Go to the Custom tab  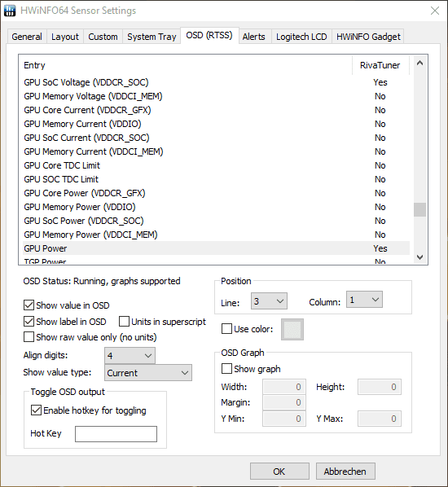click(x=103, y=37)
